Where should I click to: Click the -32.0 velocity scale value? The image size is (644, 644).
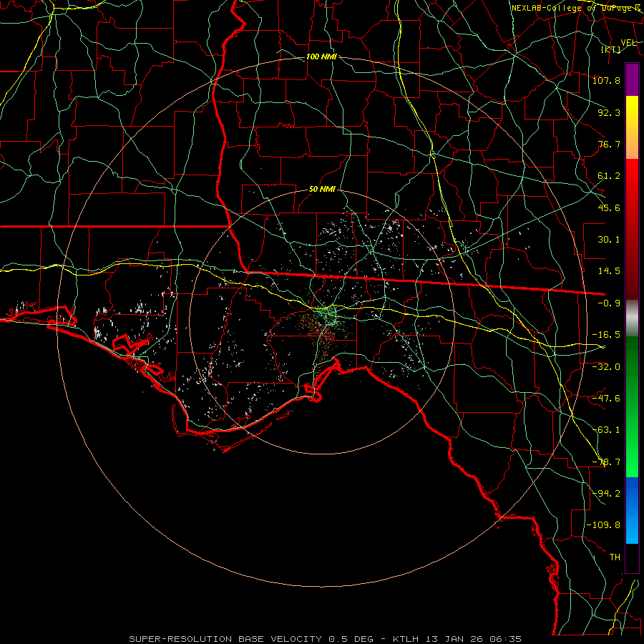pos(606,366)
